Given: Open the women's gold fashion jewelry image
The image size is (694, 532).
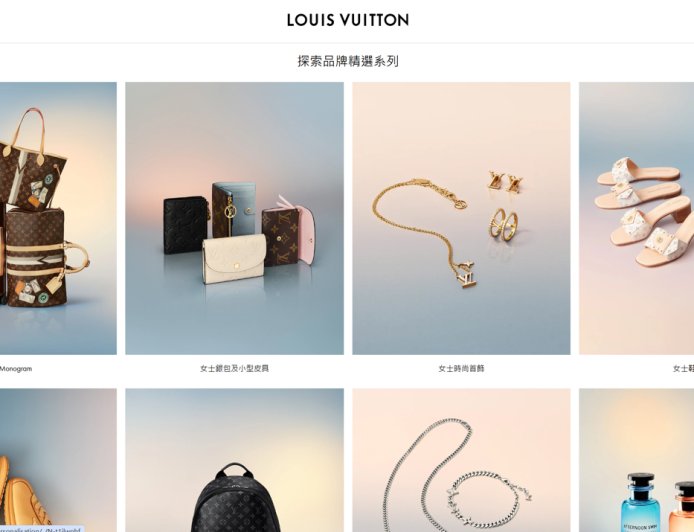Looking at the screenshot, I should [x=461, y=218].
